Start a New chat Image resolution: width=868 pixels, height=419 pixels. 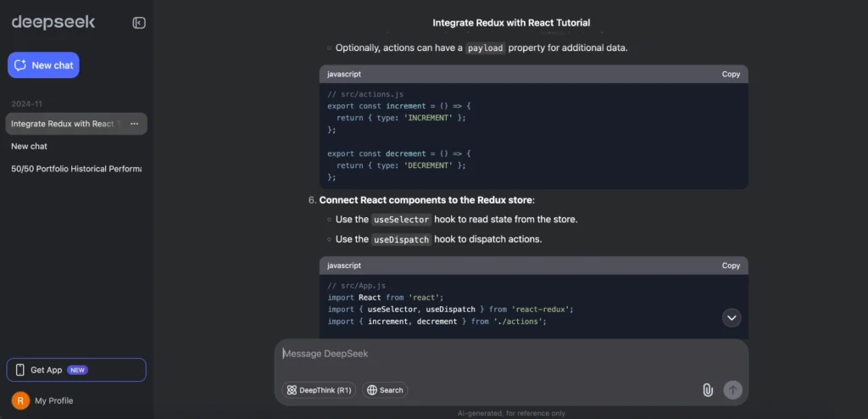44,65
